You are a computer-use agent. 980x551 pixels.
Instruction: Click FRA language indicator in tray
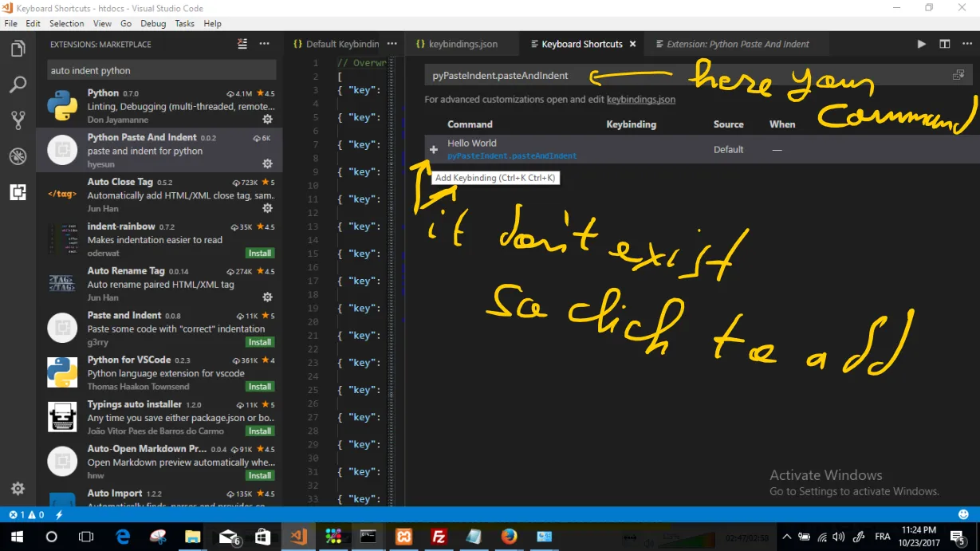point(882,537)
